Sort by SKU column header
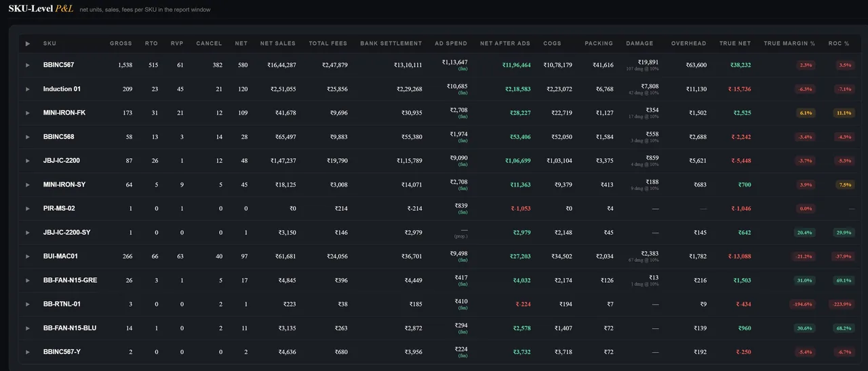Image resolution: width=868 pixels, height=371 pixels. (50, 43)
